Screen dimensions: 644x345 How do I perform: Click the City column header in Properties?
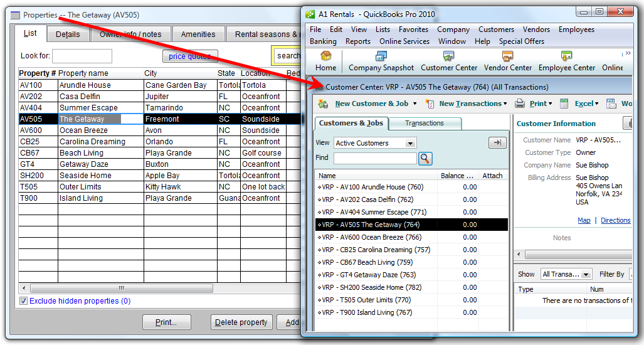pos(180,73)
